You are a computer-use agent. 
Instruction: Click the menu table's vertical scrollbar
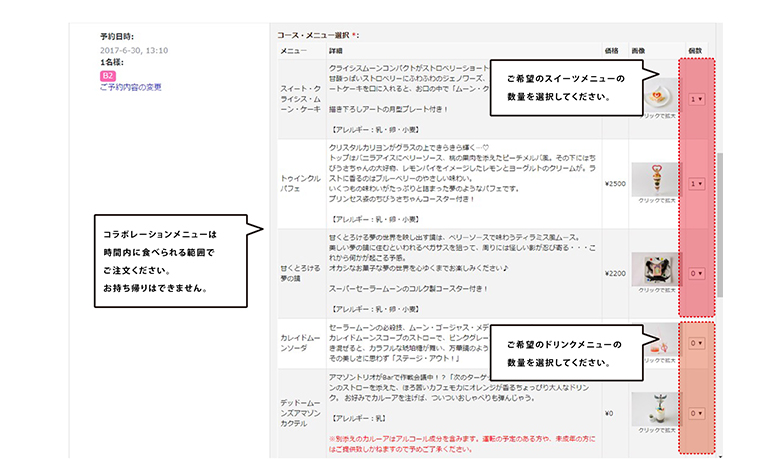click(x=717, y=220)
